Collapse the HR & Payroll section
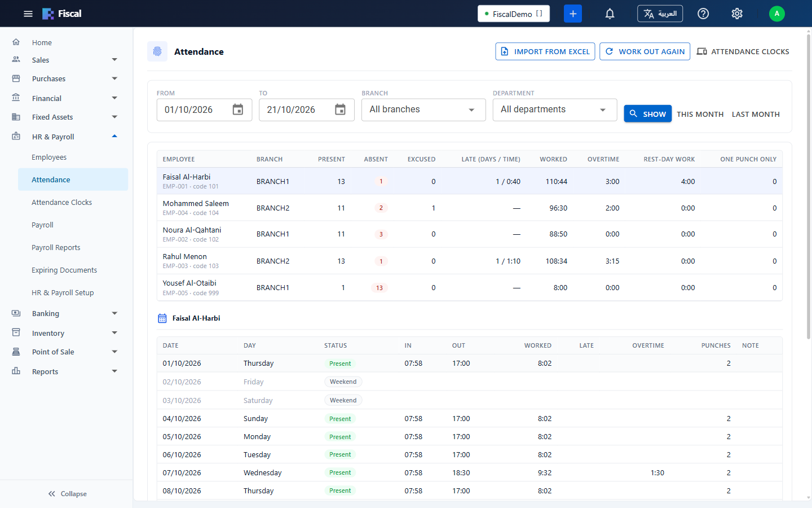 coord(114,137)
